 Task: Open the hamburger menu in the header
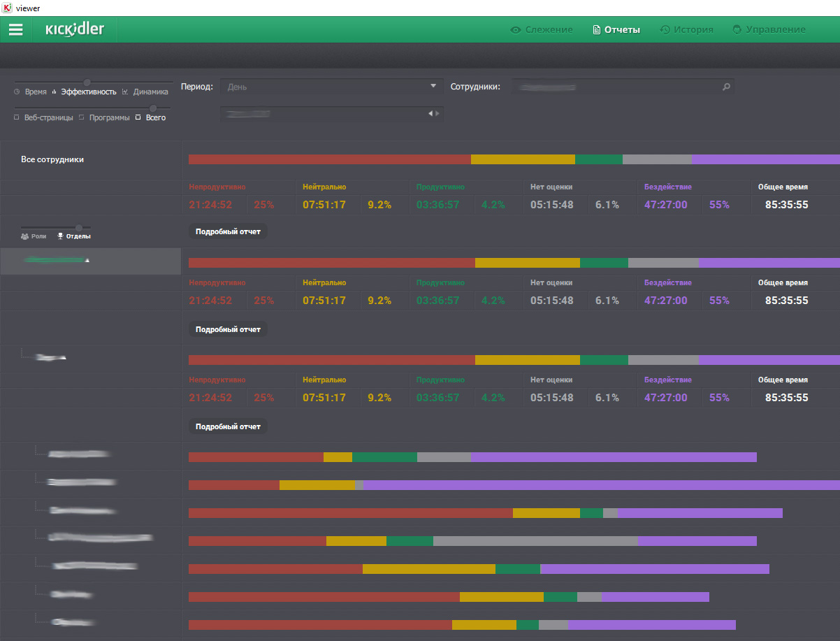point(15,29)
